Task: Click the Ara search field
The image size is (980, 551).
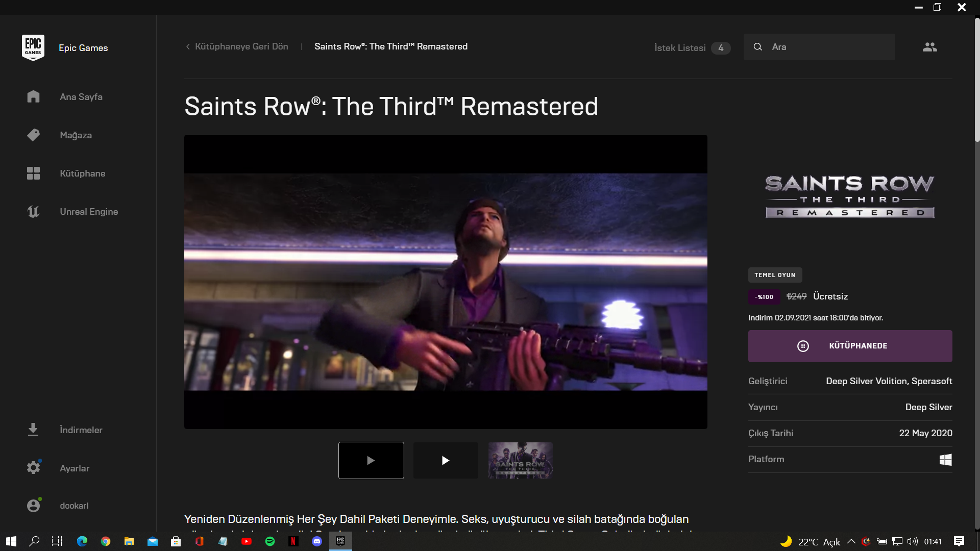Action: [x=827, y=47]
